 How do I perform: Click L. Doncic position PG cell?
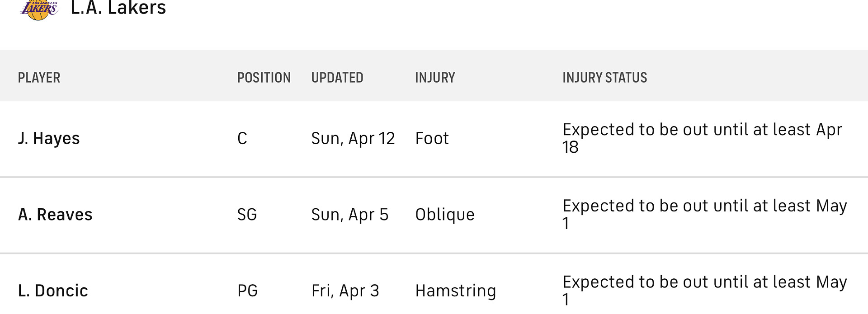247,291
